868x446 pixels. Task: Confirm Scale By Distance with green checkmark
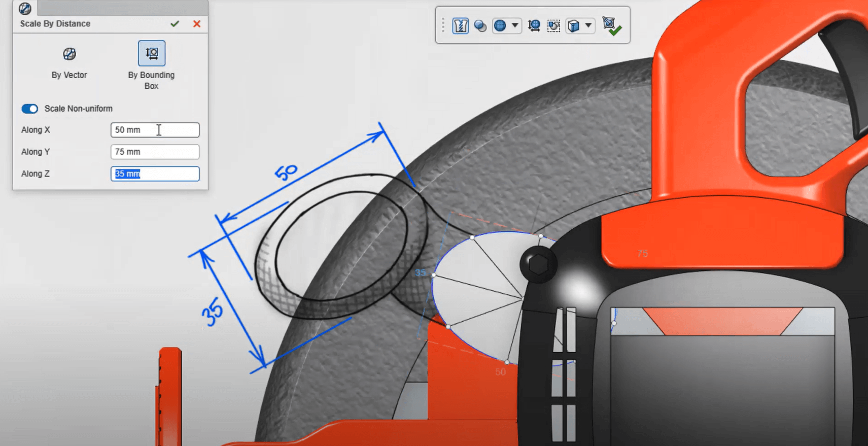[x=175, y=24]
